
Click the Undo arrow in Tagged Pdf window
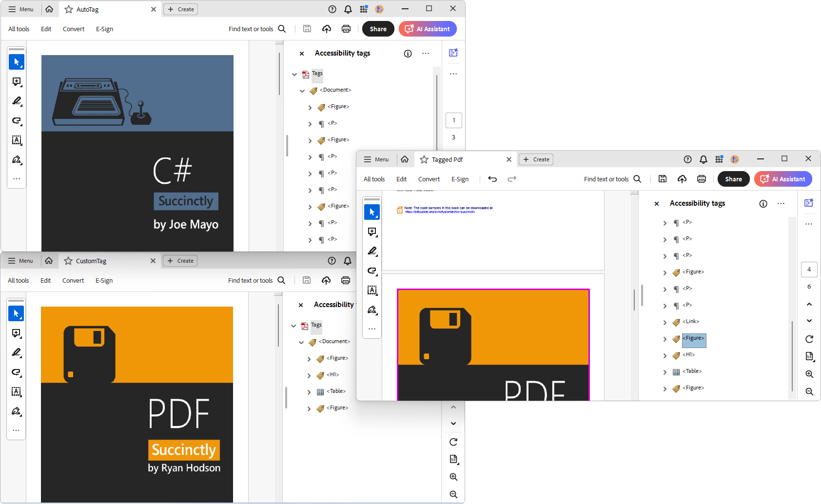pyautogui.click(x=492, y=179)
